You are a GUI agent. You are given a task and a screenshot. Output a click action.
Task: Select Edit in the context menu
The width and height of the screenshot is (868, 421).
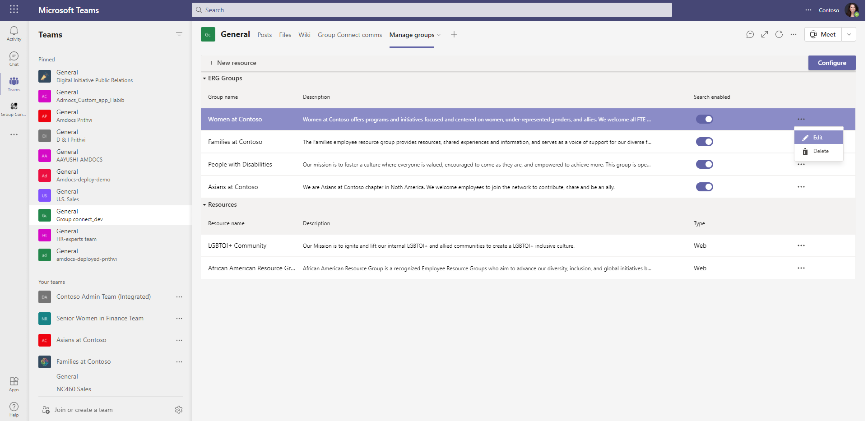click(x=819, y=138)
